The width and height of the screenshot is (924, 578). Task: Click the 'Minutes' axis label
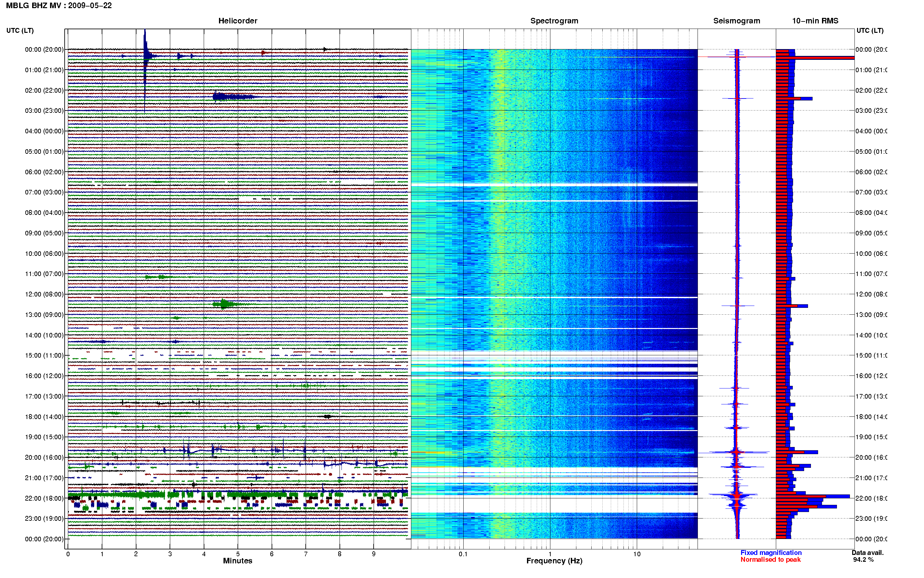(237, 561)
